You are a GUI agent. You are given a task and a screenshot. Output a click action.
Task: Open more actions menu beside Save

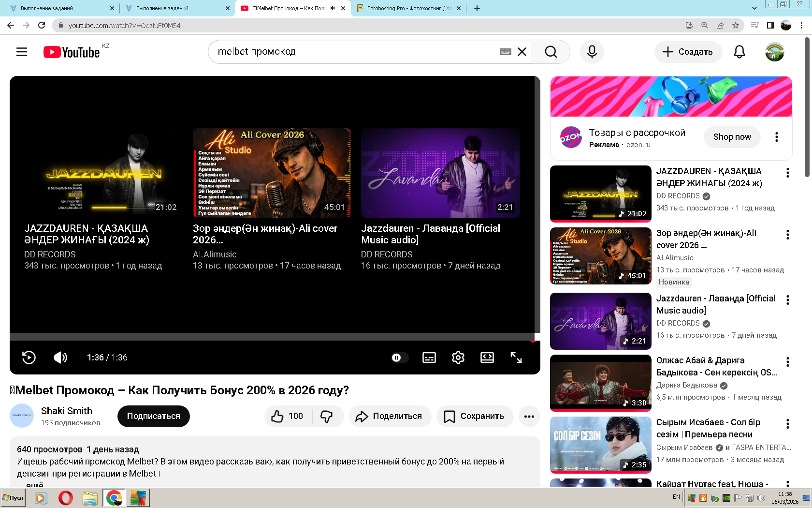tap(529, 416)
